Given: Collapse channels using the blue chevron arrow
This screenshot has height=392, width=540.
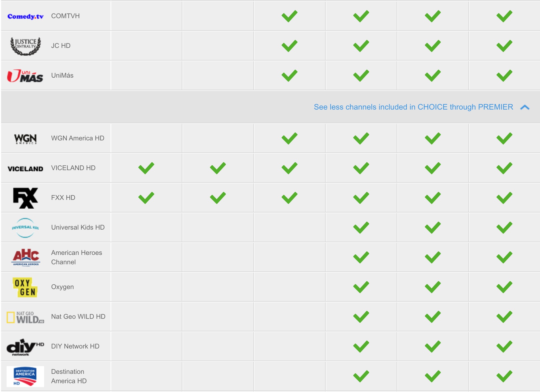Looking at the screenshot, I should pyautogui.click(x=525, y=107).
